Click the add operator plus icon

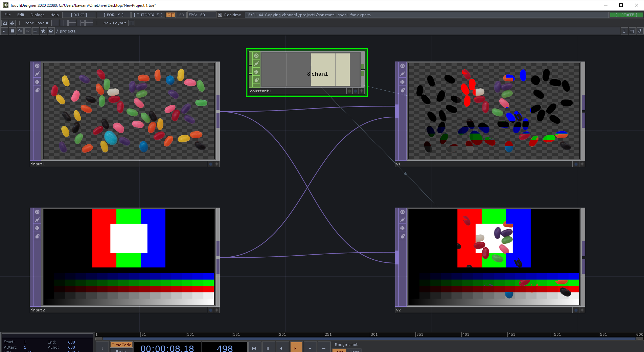coord(35,31)
